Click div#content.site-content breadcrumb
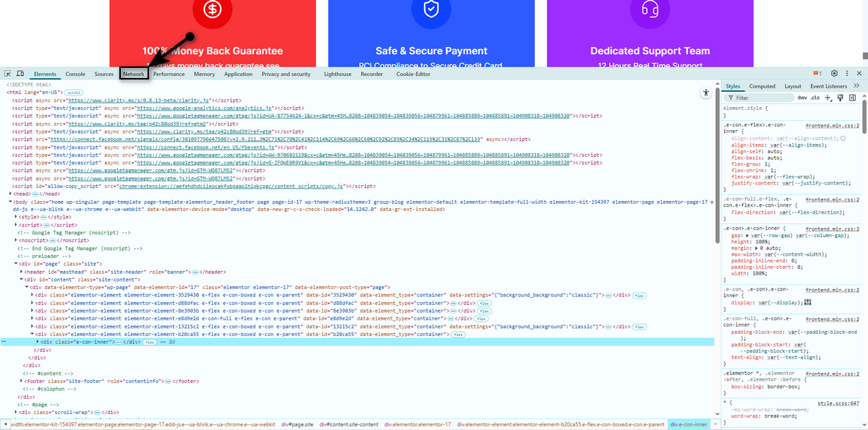Image resolution: width=868 pixels, height=430 pixels. [x=349, y=424]
